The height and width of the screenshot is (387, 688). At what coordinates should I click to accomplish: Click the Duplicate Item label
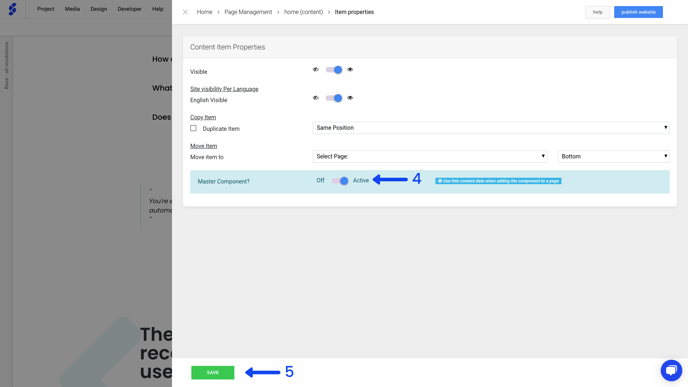(221, 129)
